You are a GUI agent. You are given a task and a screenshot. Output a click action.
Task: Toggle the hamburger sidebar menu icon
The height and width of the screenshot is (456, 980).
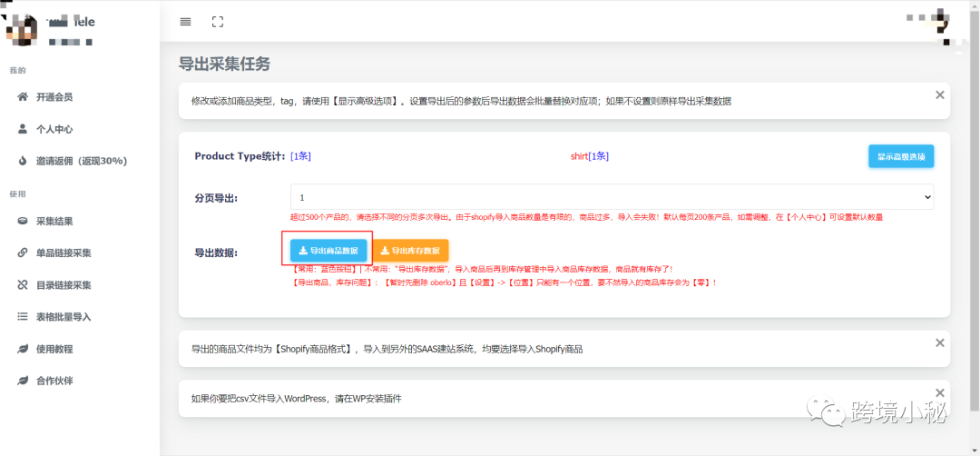(x=185, y=22)
